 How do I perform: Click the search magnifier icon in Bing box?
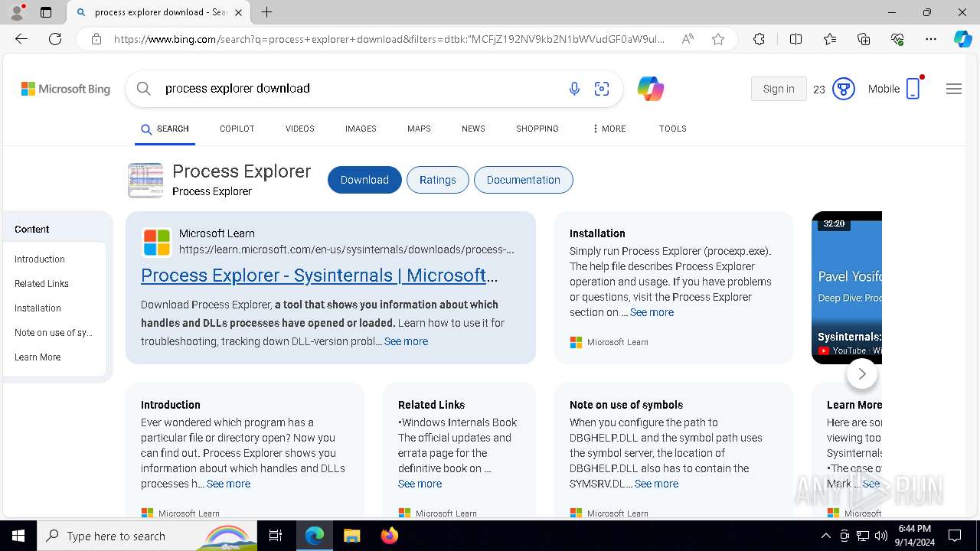click(x=143, y=89)
